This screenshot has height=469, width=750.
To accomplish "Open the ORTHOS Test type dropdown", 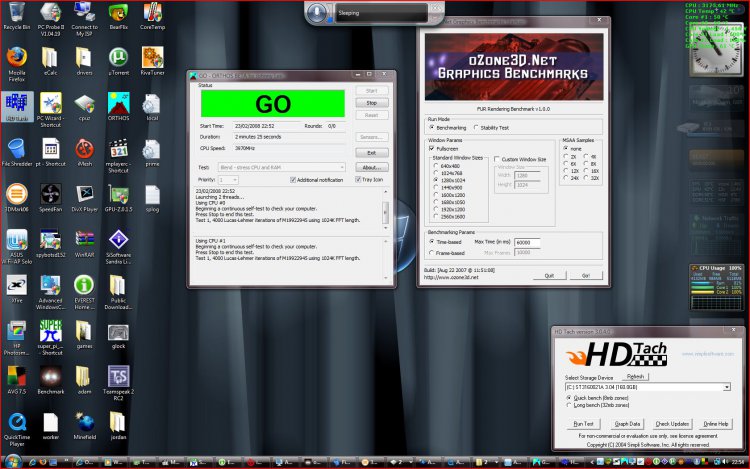I will click(282, 167).
